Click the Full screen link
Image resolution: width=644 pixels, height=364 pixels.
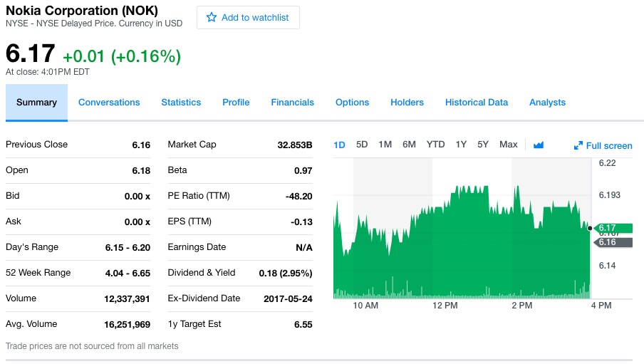608,146
